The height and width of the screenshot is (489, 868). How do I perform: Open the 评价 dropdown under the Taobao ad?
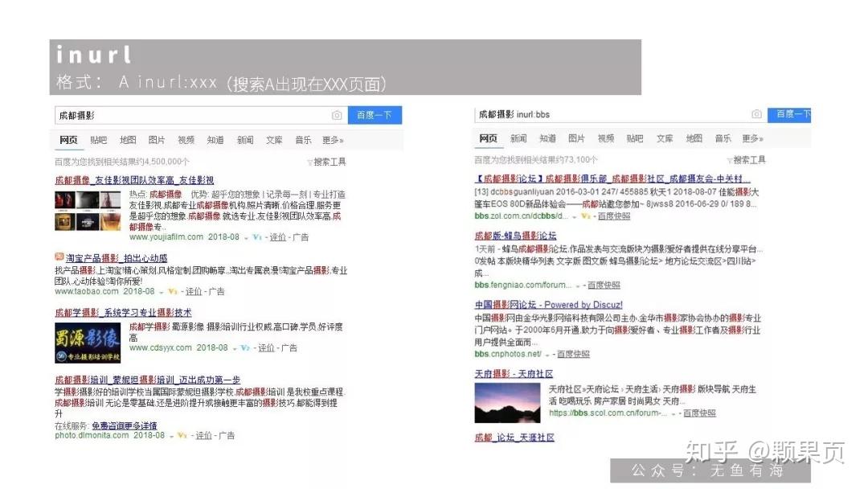(x=194, y=290)
